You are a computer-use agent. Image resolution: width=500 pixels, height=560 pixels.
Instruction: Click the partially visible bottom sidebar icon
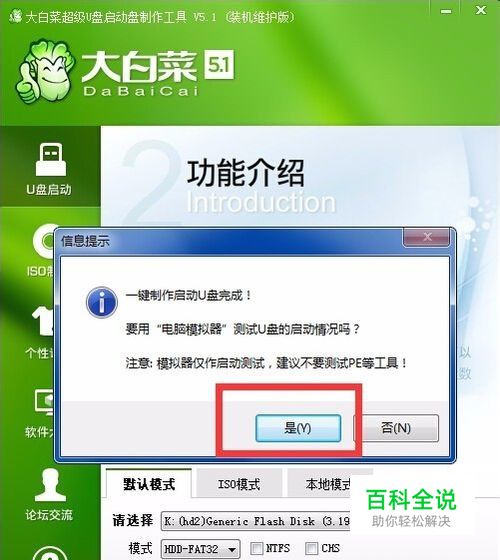(50, 552)
